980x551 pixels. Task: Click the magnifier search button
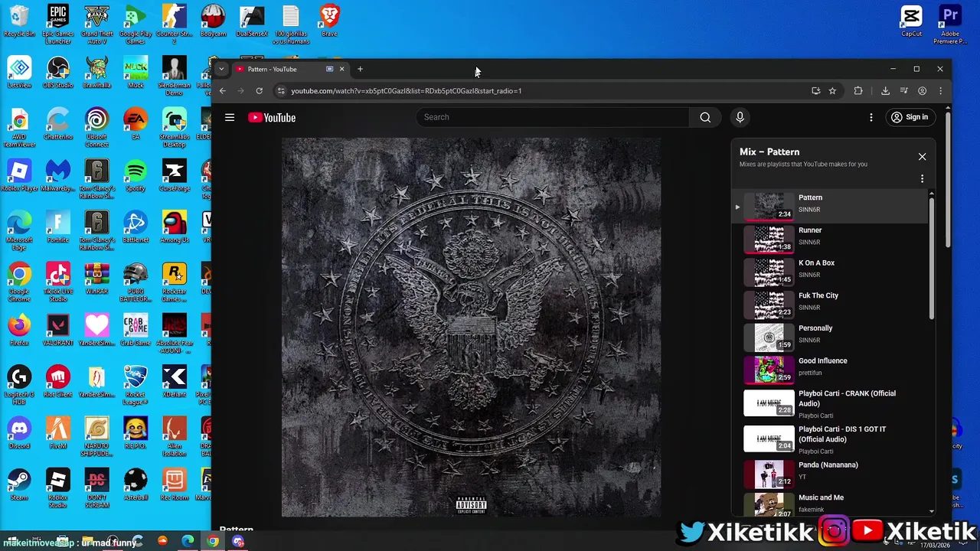705,117
